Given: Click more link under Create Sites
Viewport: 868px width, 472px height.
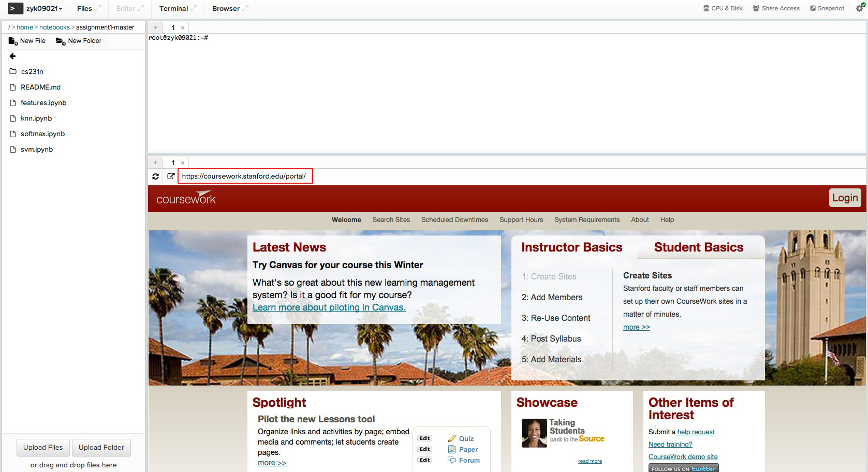Looking at the screenshot, I should pyautogui.click(x=637, y=327).
